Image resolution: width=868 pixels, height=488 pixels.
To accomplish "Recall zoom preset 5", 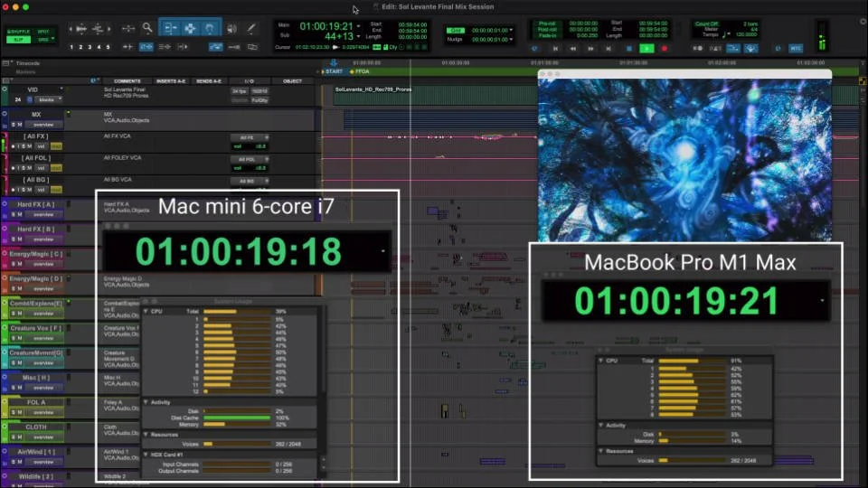I will [108, 47].
